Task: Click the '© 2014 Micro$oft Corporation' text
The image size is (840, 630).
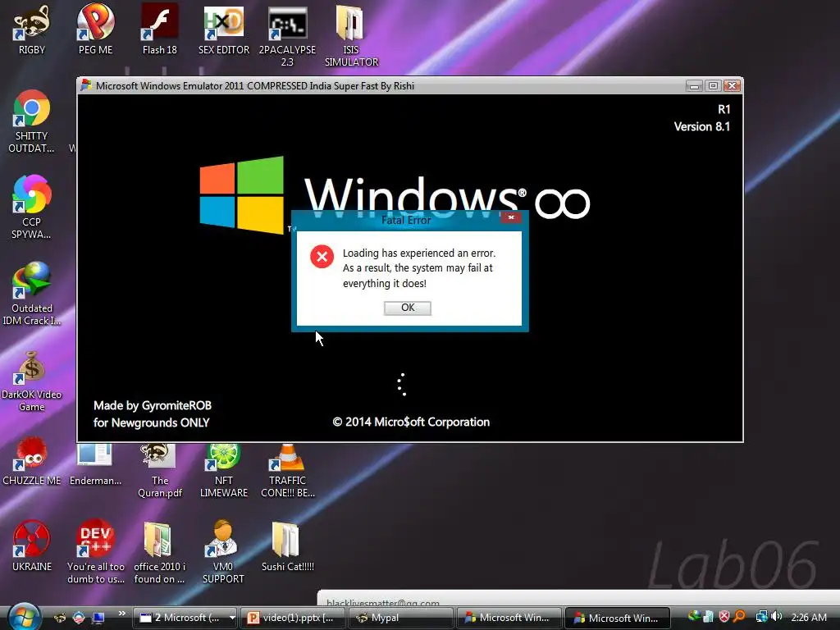Action: point(411,422)
